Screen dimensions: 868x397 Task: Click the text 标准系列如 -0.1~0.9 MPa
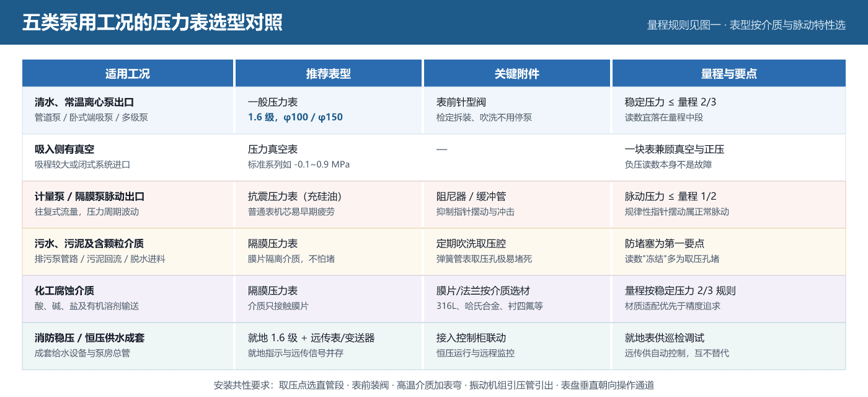(299, 164)
